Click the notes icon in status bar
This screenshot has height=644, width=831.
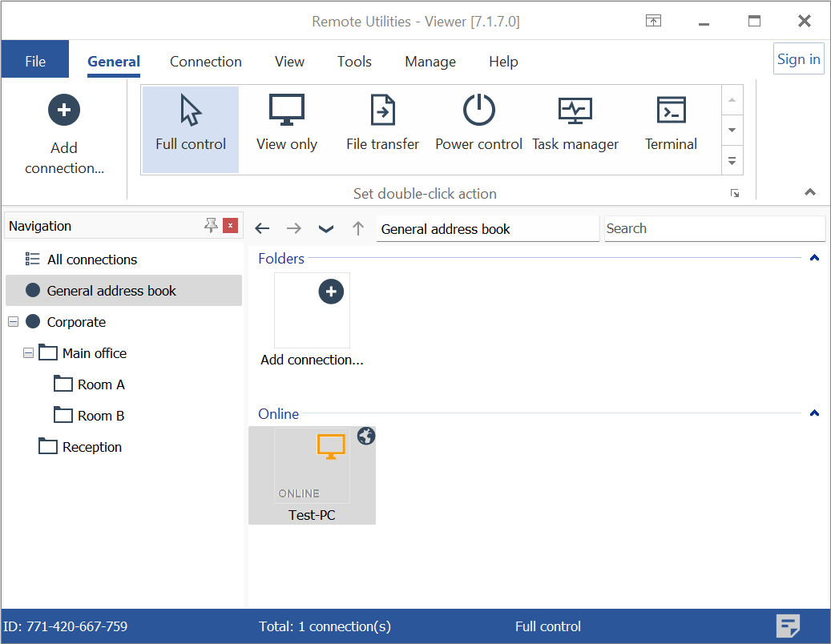(789, 626)
